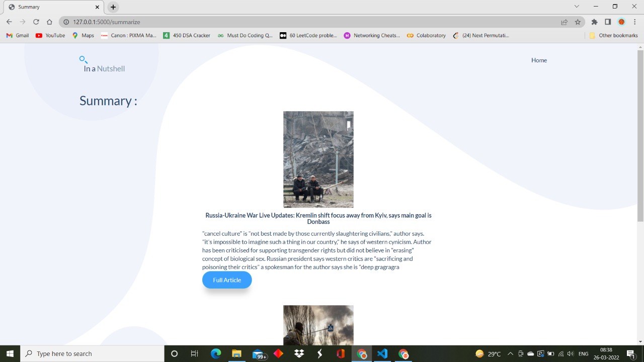The image size is (644, 362).
Task: Close the Summary tab
Action: [x=98, y=7]
